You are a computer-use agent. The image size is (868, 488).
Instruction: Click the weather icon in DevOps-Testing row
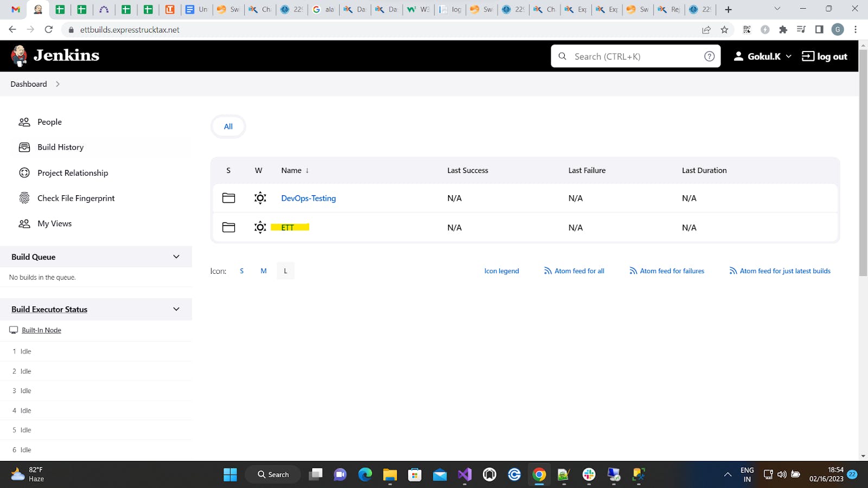[x=260, y=198]
